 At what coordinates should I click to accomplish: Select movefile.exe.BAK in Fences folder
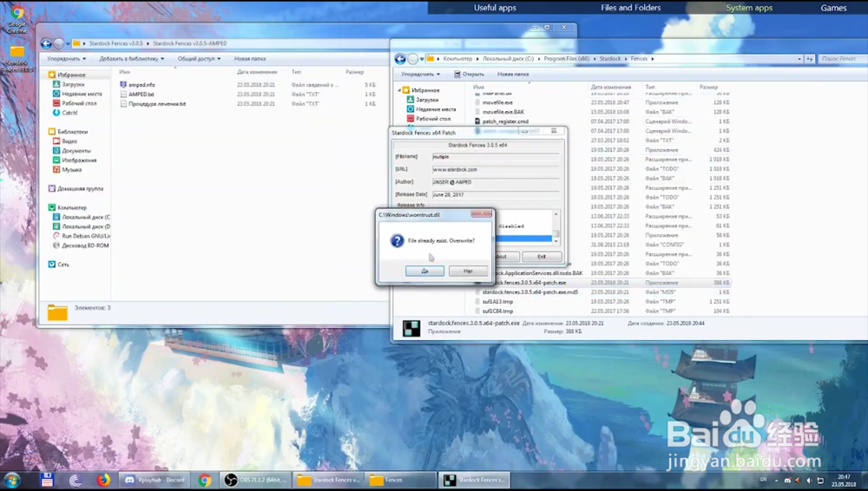503,112
